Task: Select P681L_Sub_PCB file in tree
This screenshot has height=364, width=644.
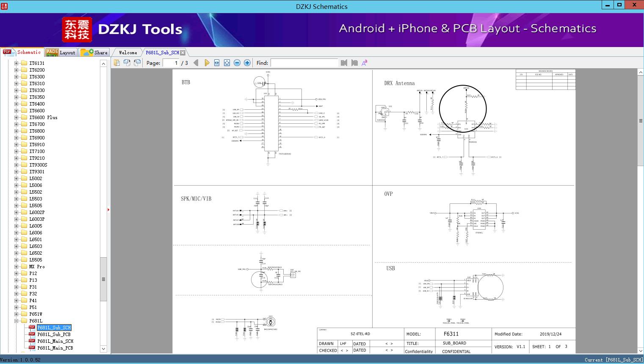Action: pos(54,334)
